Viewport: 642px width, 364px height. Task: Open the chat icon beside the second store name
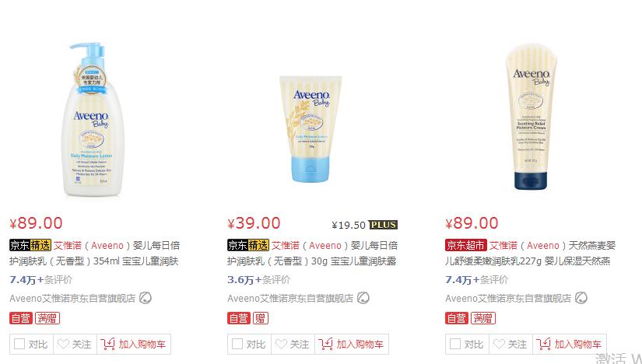pos(363,298)
